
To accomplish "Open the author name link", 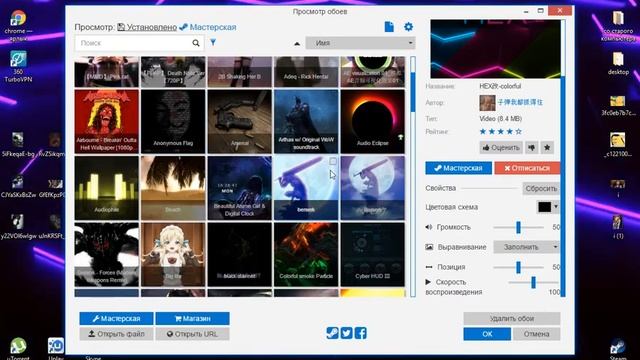I will (x=520, y=102).
